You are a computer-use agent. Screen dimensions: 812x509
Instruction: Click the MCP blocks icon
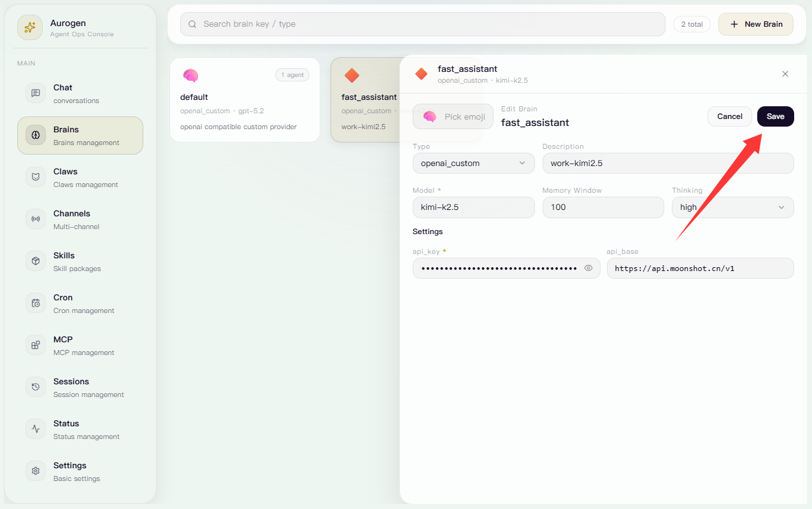(x=36, y=345)
